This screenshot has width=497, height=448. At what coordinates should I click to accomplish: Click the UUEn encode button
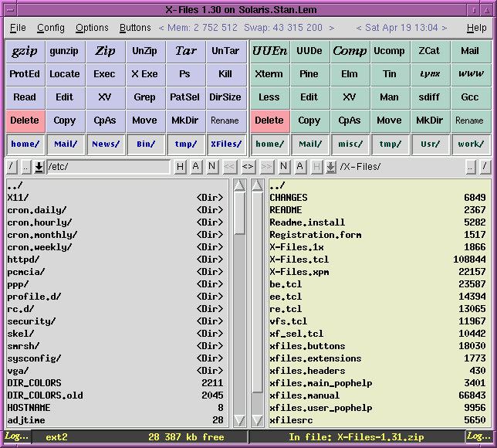coord(269,51)
